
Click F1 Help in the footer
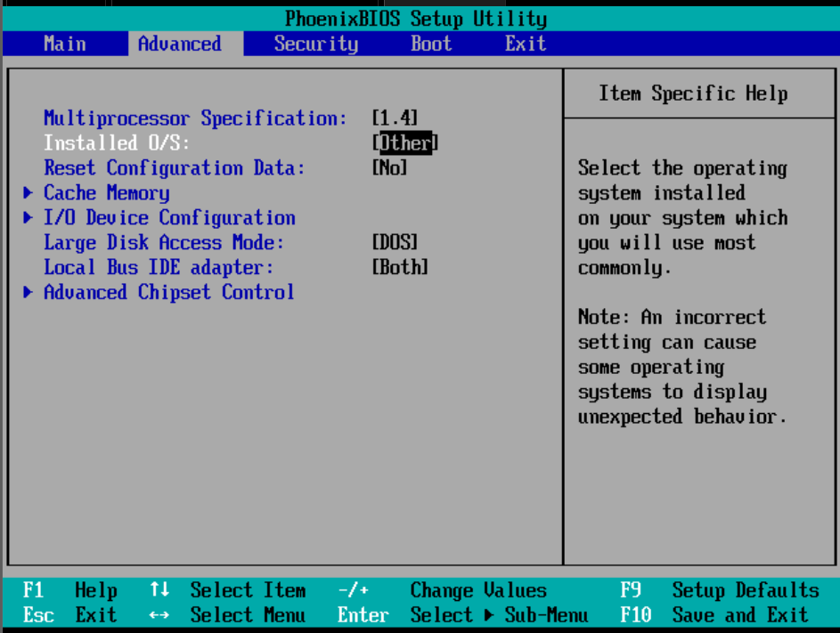click(69, 590)
